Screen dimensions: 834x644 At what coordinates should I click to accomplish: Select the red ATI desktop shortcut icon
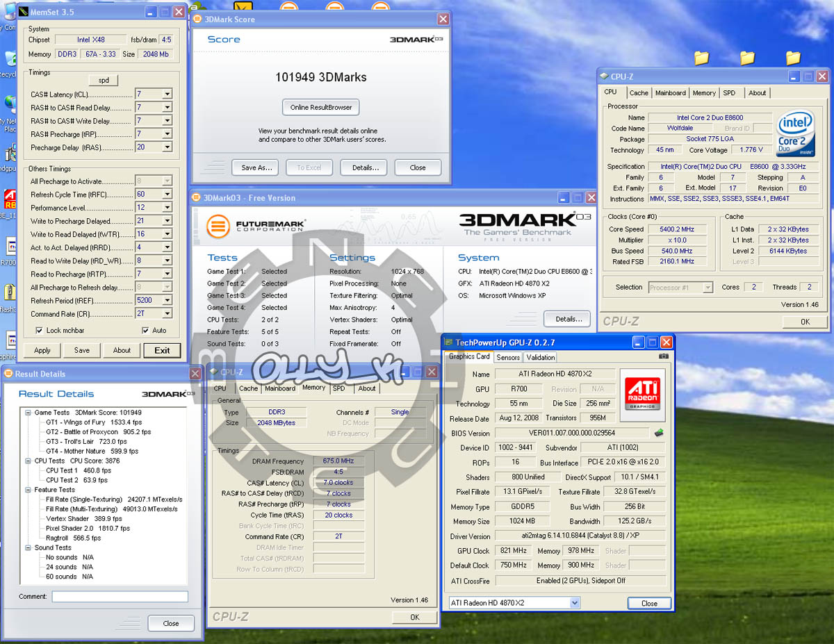click(10, 198)
